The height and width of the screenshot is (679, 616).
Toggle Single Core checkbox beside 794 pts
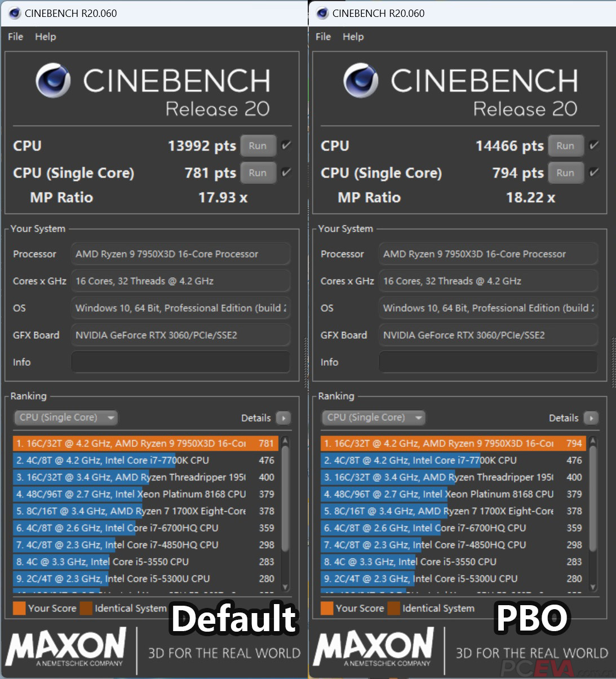(594, 172)
